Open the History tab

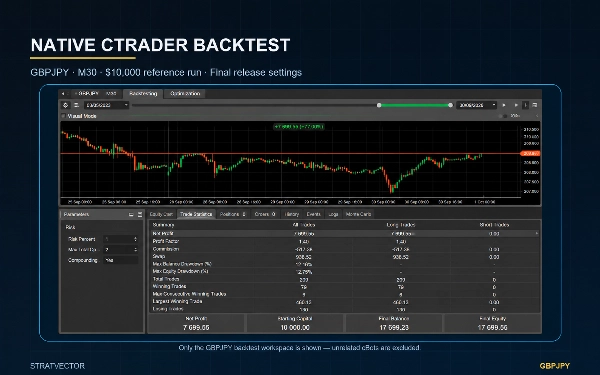292,214
